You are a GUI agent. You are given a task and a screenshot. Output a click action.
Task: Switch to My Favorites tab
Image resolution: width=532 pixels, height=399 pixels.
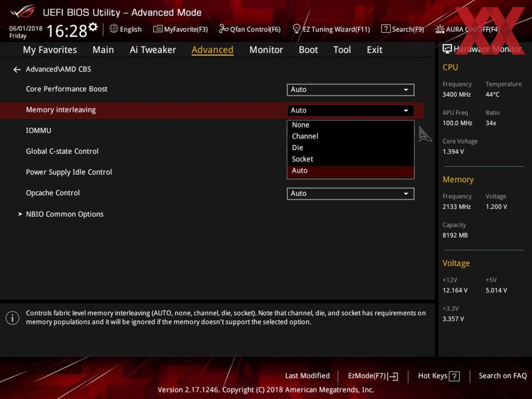(50, 50)
